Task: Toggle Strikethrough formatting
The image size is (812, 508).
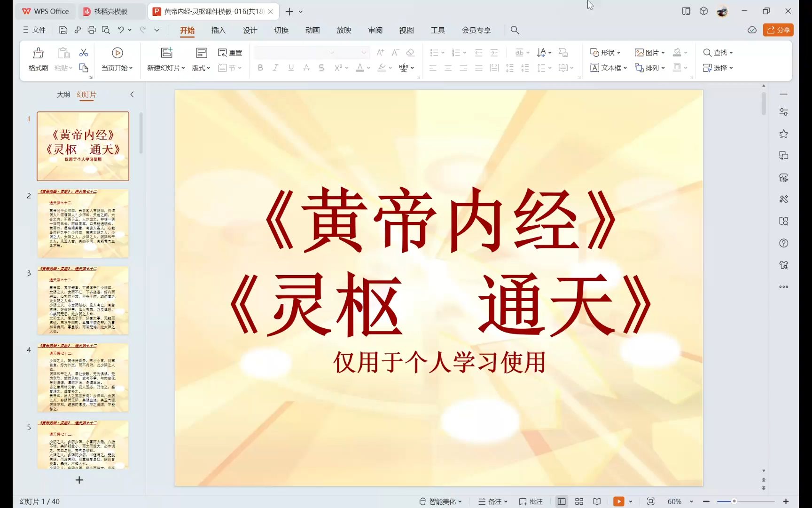Action: 306,68
